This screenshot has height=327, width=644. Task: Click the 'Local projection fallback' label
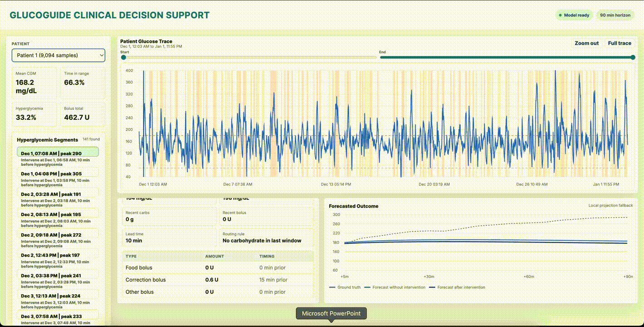pos(611,205)
